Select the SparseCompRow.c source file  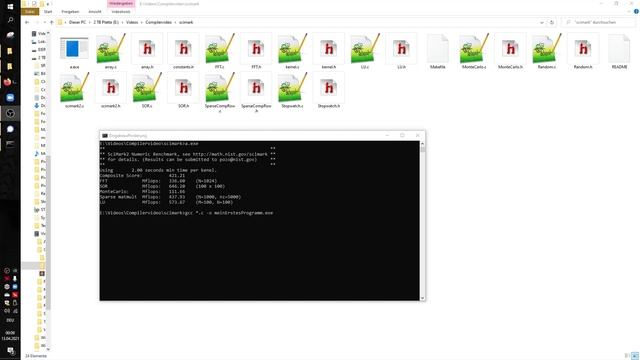(220, 92)
